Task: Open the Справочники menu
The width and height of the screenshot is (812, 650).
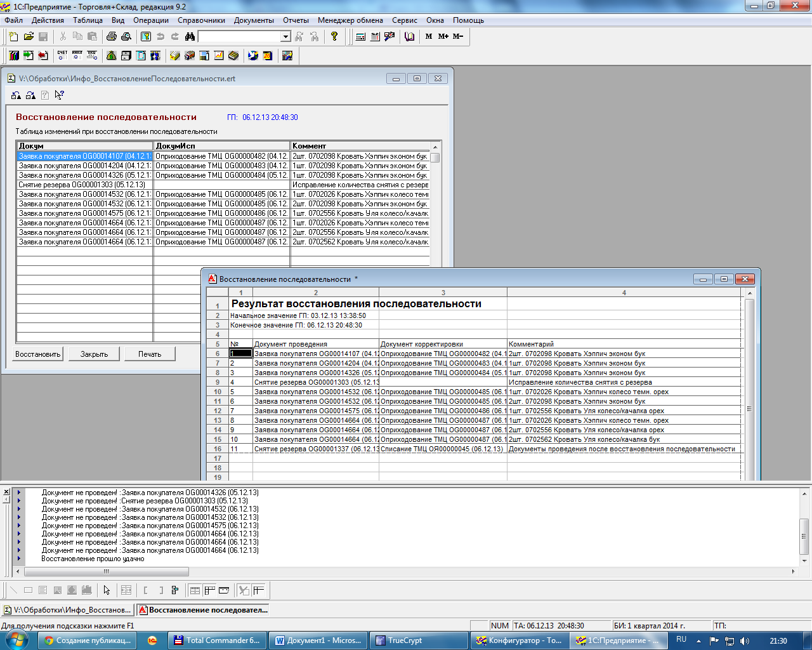Action: (201, 20)
